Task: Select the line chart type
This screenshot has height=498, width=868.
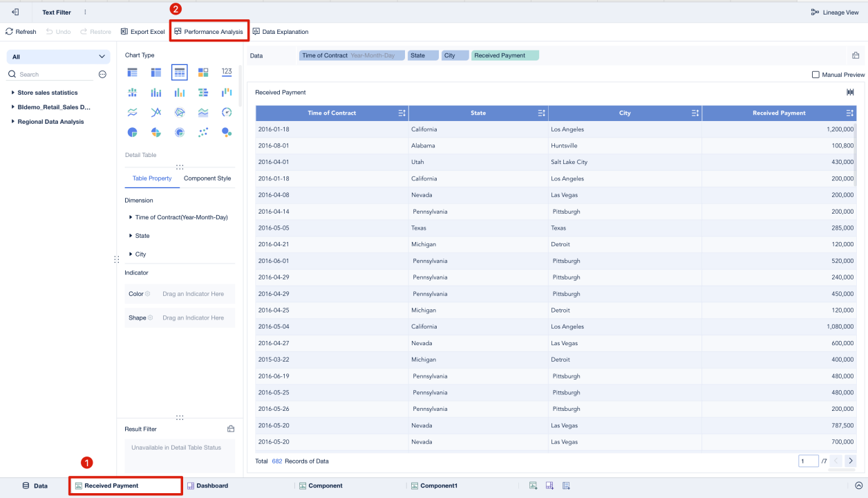Action: tap(133, 112)
